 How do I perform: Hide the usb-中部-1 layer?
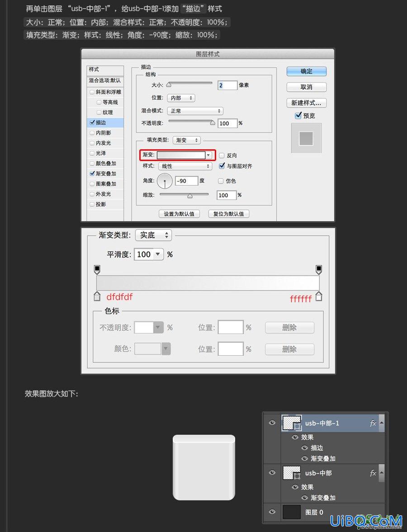point(272,423)
